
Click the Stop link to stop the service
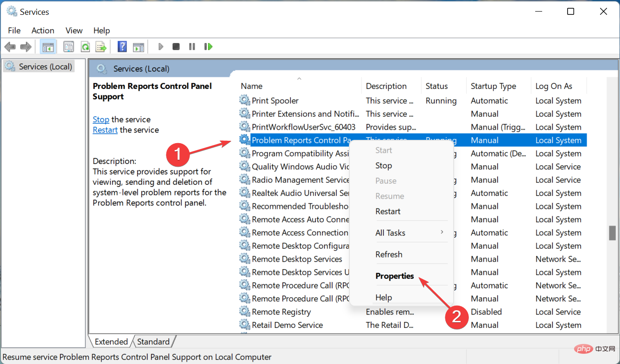tap(101, 119)
